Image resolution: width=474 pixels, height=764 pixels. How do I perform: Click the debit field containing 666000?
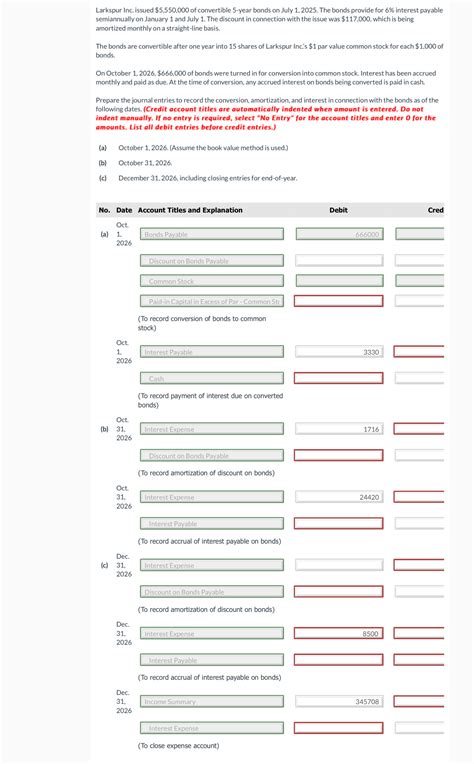coord(339,234)
